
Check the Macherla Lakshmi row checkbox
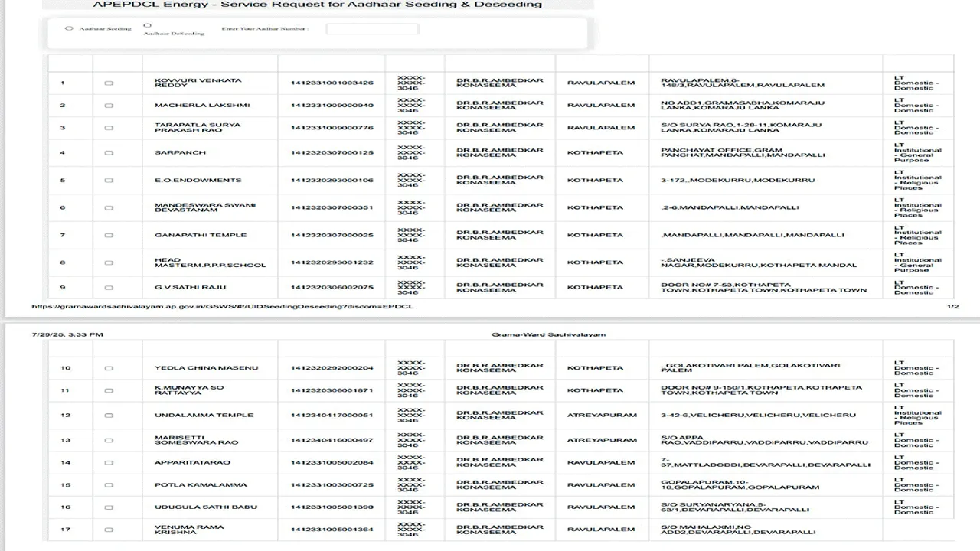tap(109, 106)
